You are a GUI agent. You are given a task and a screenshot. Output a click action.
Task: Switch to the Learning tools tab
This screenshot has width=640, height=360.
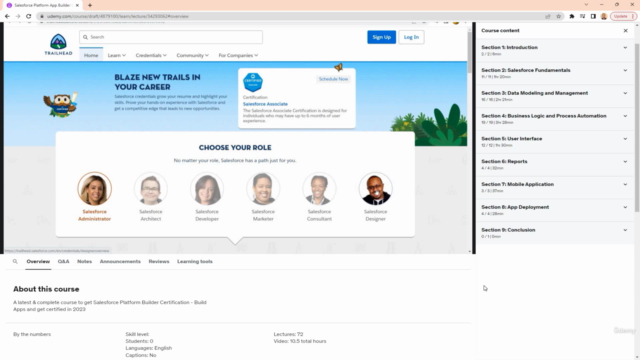point(195,262)
